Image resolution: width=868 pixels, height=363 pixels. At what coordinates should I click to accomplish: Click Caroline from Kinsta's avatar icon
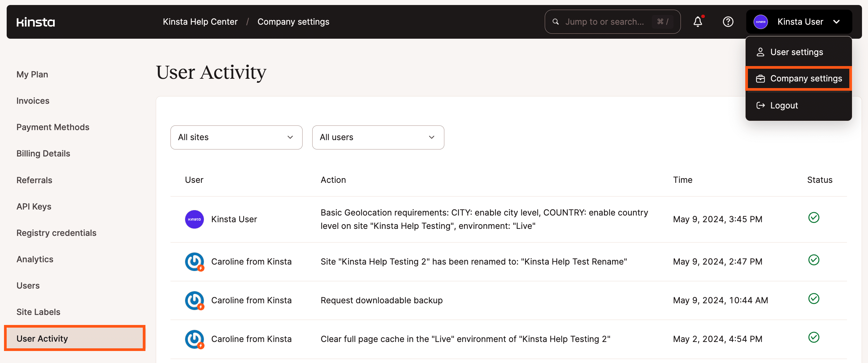[194, 262]
